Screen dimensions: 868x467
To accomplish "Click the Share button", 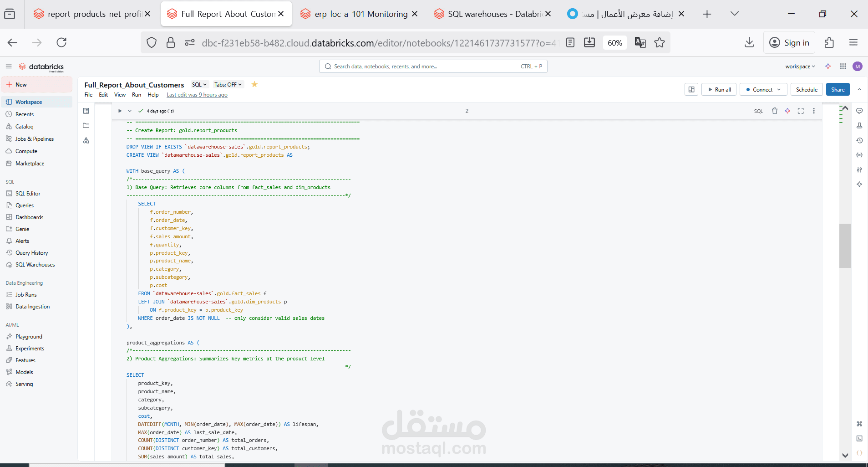I will tap(838, 89).
